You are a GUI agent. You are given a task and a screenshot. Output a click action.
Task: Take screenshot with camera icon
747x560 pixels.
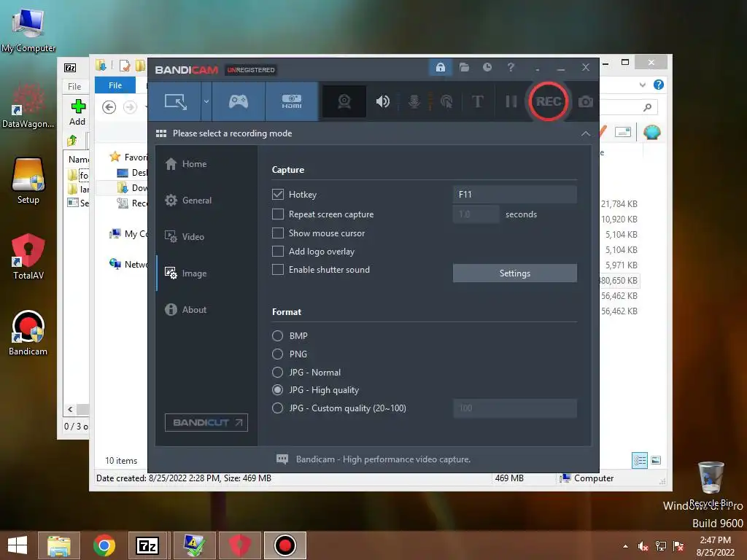[x=586, y=101]
